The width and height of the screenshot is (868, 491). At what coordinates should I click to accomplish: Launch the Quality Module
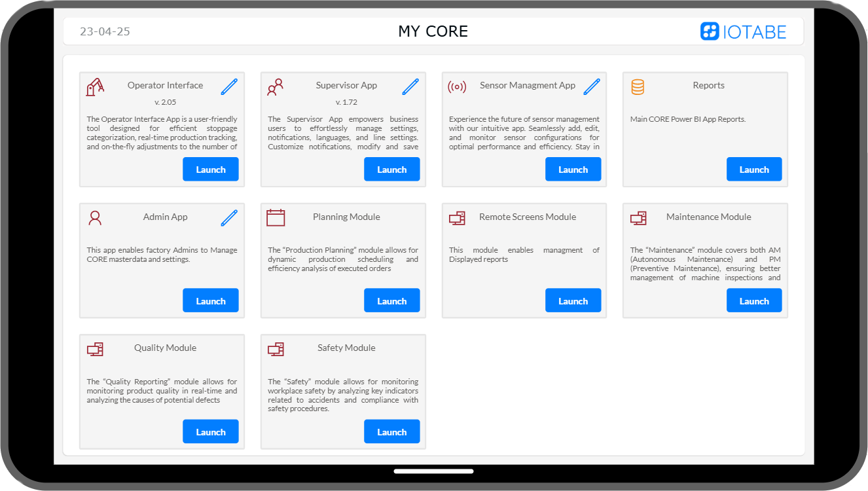[211, 432]
